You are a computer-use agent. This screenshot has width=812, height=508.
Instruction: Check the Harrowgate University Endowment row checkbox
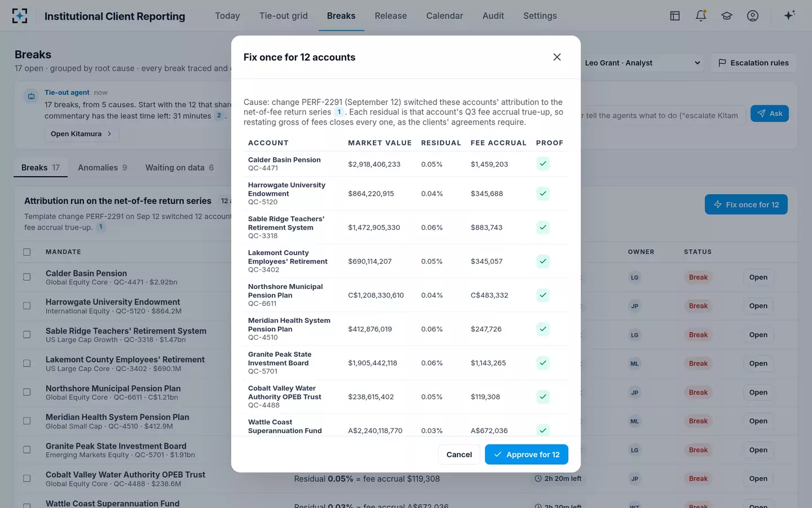[x=27, y=306]
